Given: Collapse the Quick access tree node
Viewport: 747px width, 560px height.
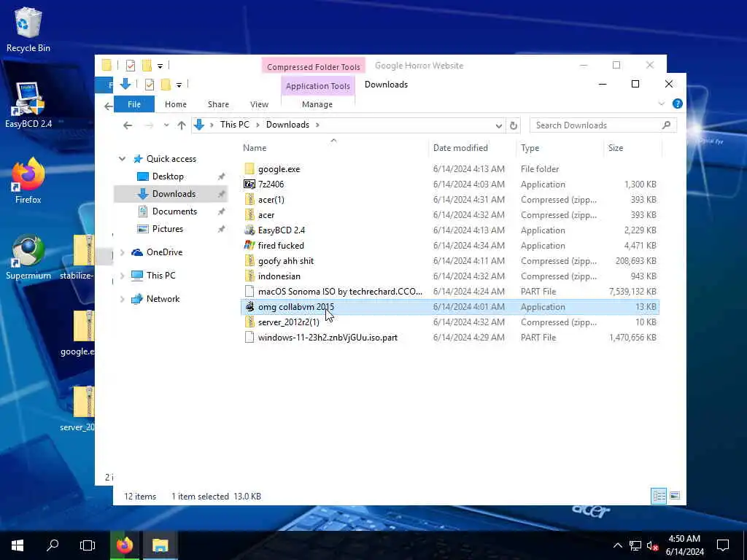Looking at the screenshot, I should pos(123,159).
